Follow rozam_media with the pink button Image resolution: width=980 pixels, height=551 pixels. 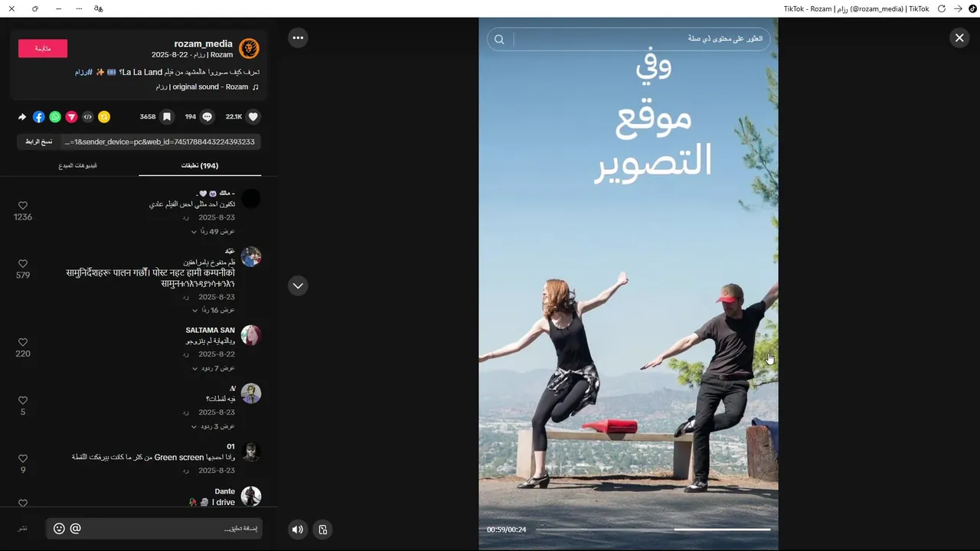43,48
